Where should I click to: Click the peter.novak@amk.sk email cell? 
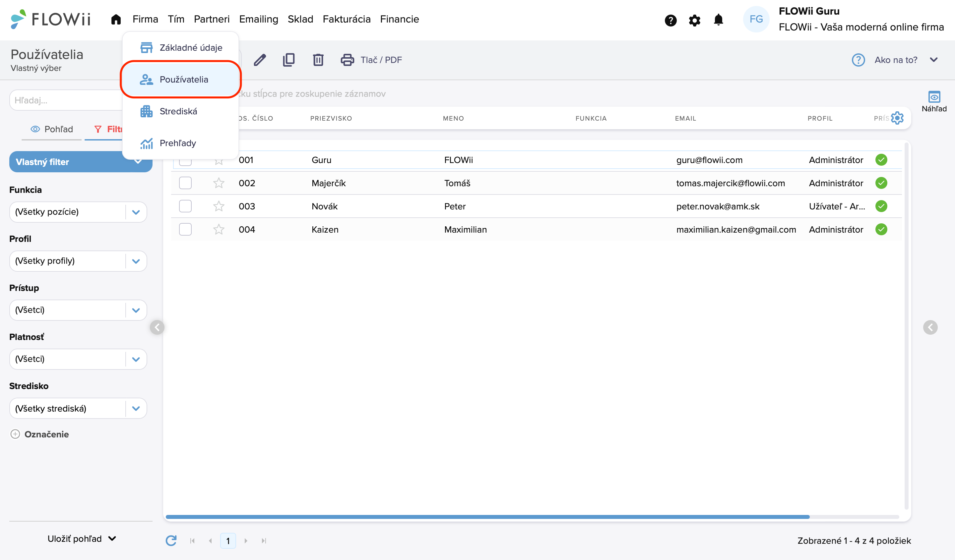point(718,206)
